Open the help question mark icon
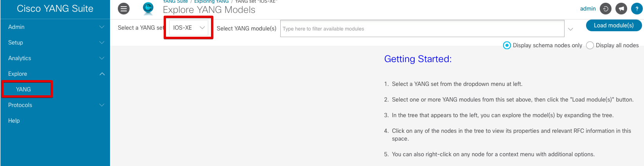The width and height of the screenshot is (644, 166). point(637,9)
